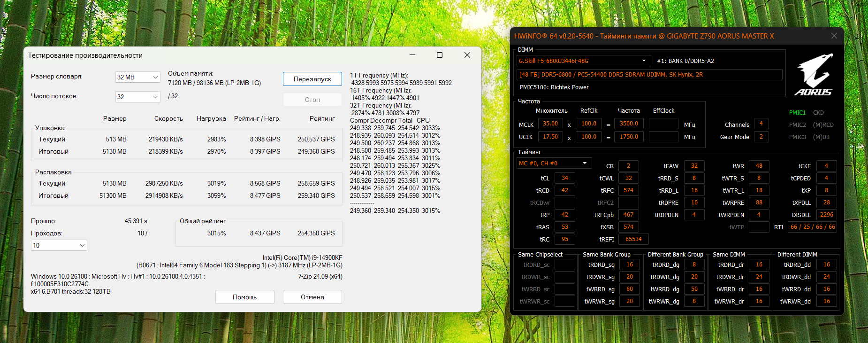
Task: Expand the G.Skill F5-6800J3446F48G DIMM selector
Action: [584, 61]
